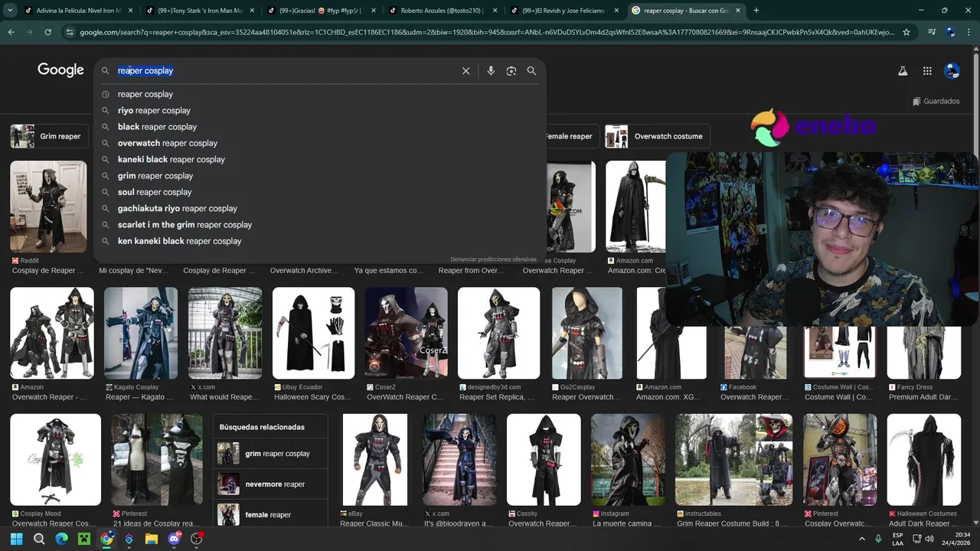Open Discord from the taskbar
The image size is (980, 551).
(x=175, y=539)
